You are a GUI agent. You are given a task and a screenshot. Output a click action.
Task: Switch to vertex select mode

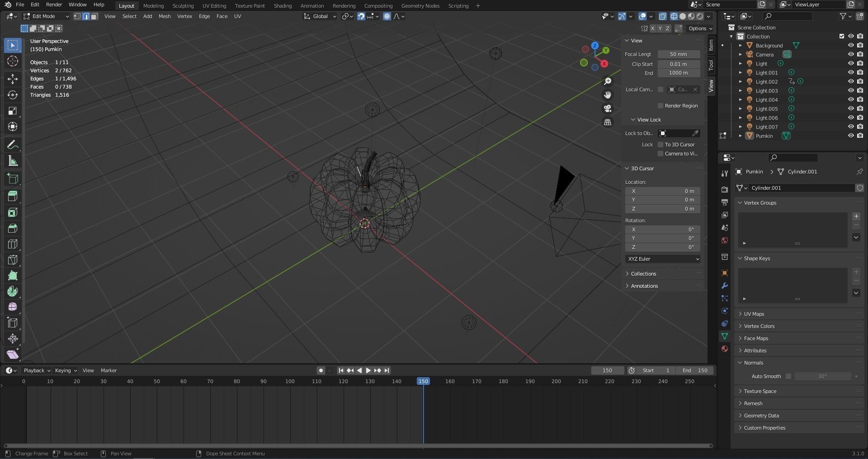click(77, 16)
